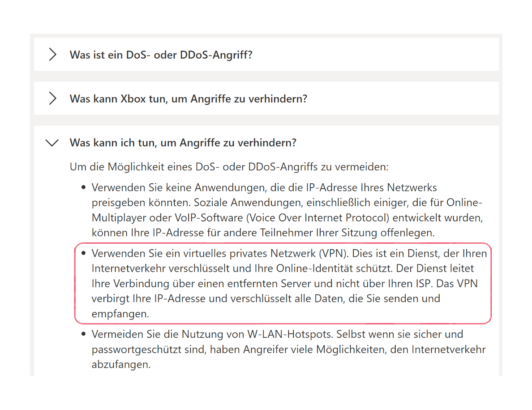Click bullet text 'Verwenden Sie keine Anwendungen'
Viewport: 532px width, 410px height.
click(x=179, y=187)
